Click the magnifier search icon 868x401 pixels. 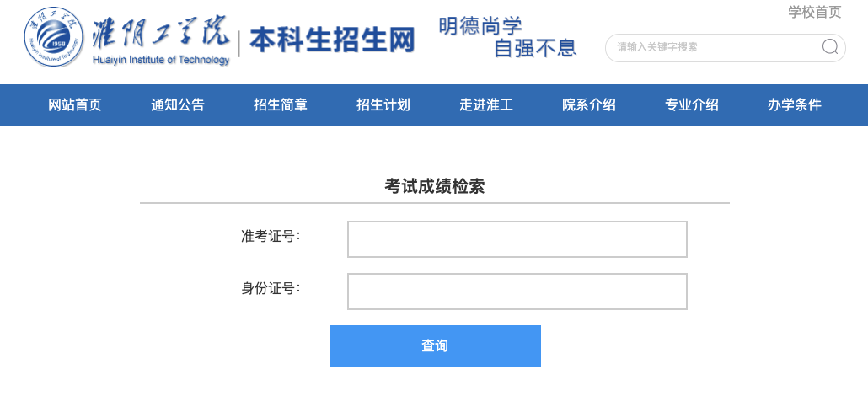(x=830, y=47)
